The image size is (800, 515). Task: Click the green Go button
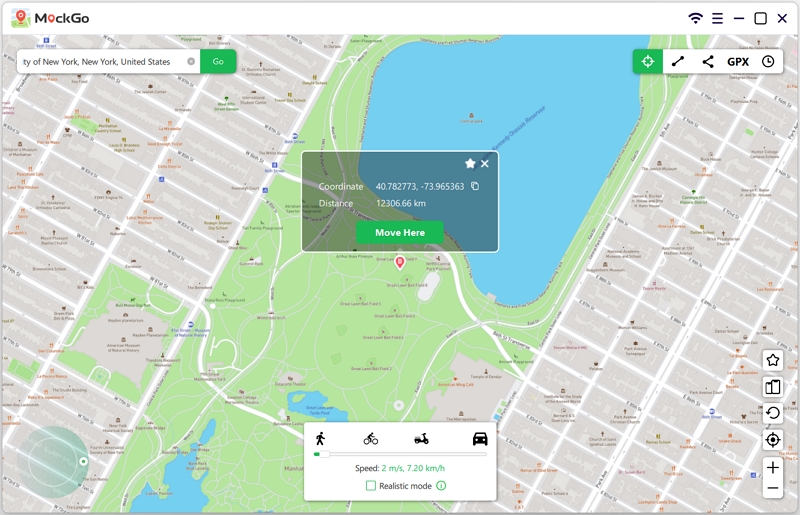click(x=218, y=61)
